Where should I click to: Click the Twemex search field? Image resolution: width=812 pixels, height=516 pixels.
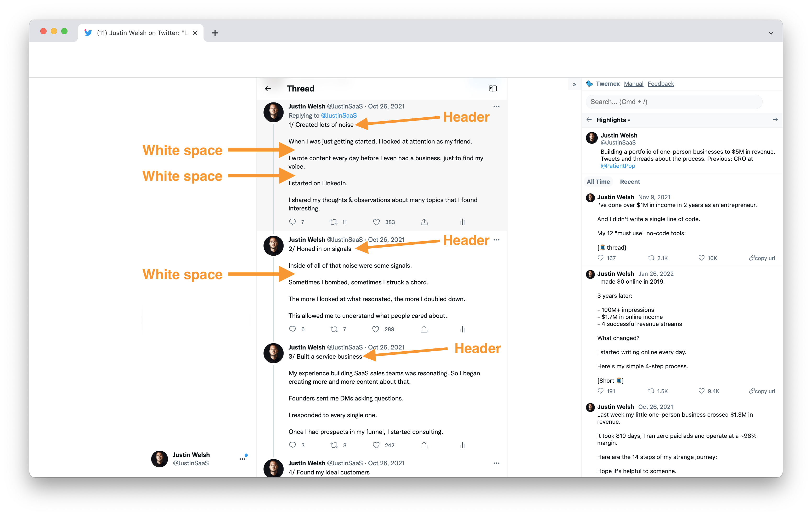[673, 102]
